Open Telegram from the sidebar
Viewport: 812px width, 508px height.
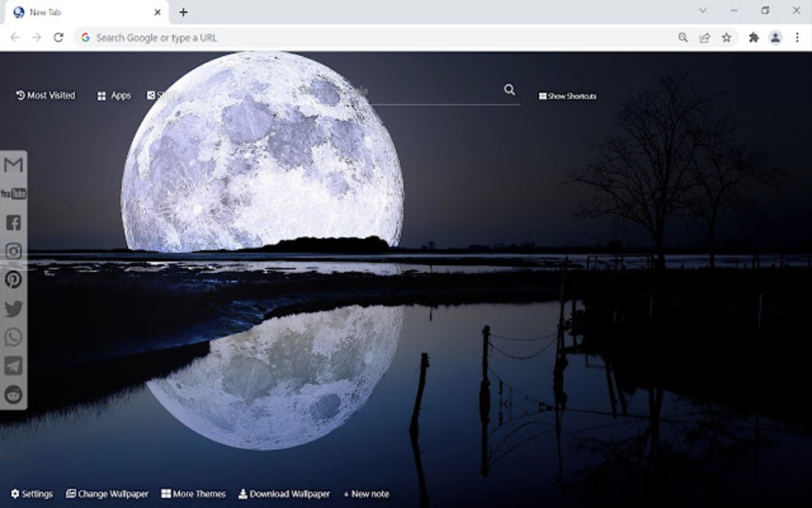click(x=13, y=366)
